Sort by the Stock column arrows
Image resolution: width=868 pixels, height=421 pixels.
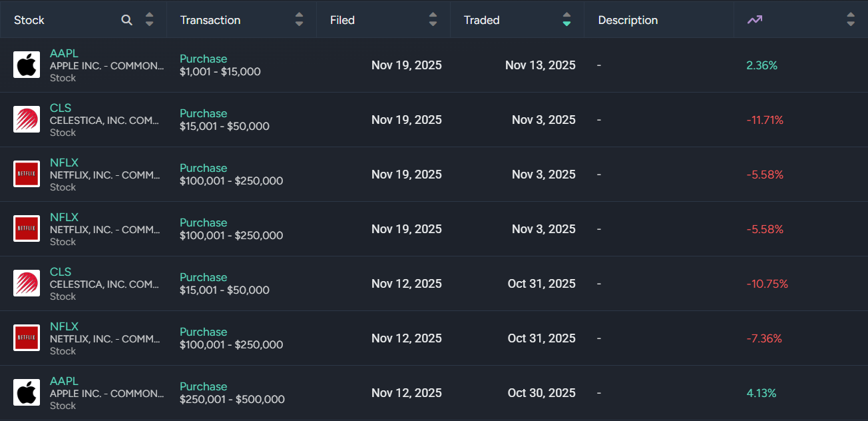[149, 20]
